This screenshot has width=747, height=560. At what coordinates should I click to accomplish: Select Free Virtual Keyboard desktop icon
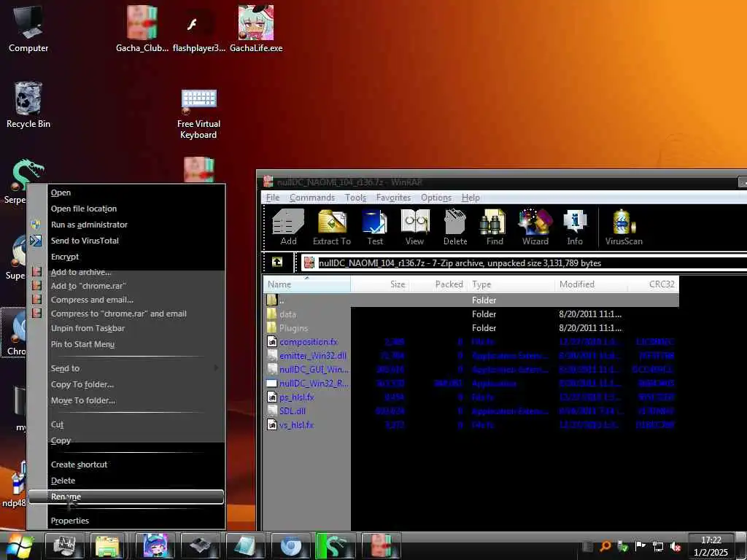[x=198, y=114]
